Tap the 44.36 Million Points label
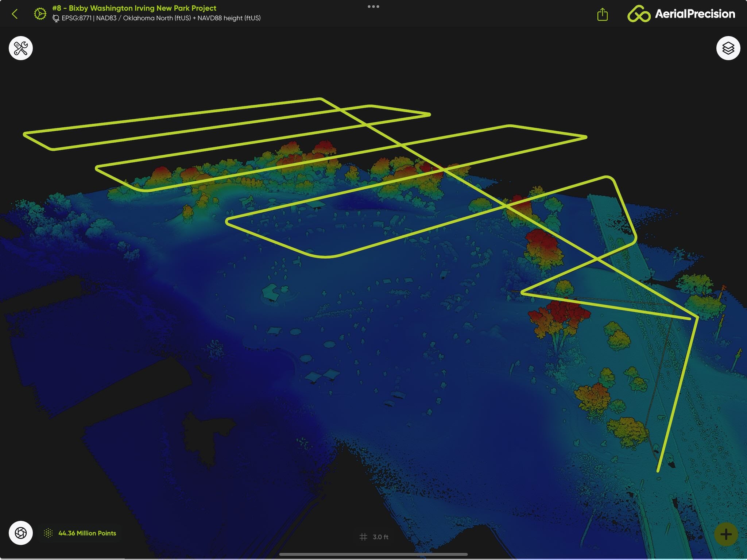747x560 pixels. [87, 533]
